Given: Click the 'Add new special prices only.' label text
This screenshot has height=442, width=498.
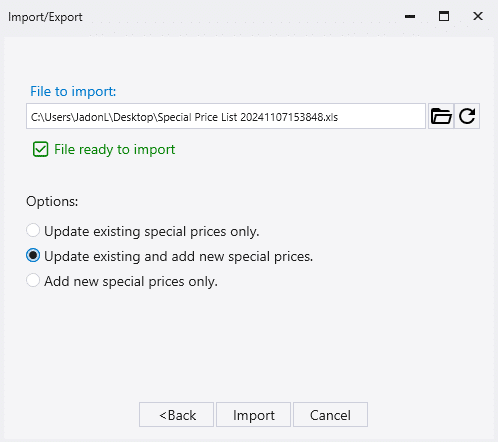Looking at the screenshot, I should tap(131, 281).
